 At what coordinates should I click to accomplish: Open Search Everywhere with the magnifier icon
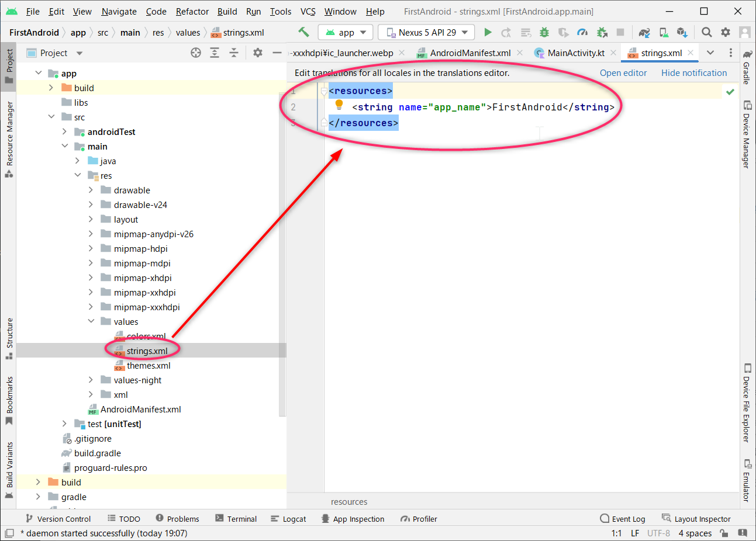point(707,32)
